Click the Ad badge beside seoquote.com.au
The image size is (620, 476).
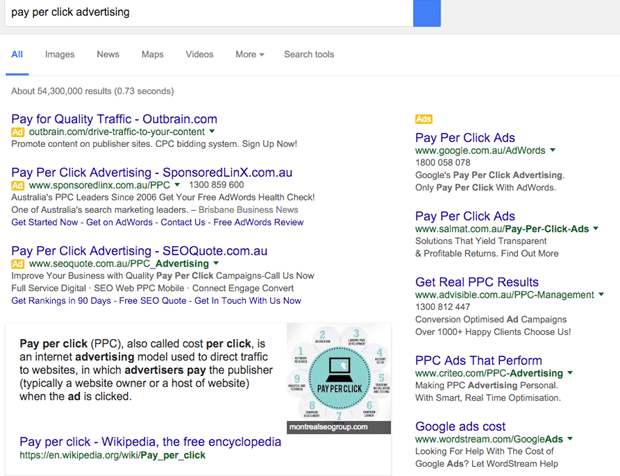point(17,263)
